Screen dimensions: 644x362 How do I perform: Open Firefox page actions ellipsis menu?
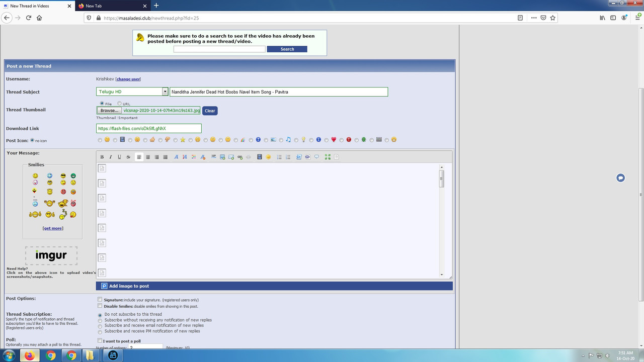pos(534,18)
